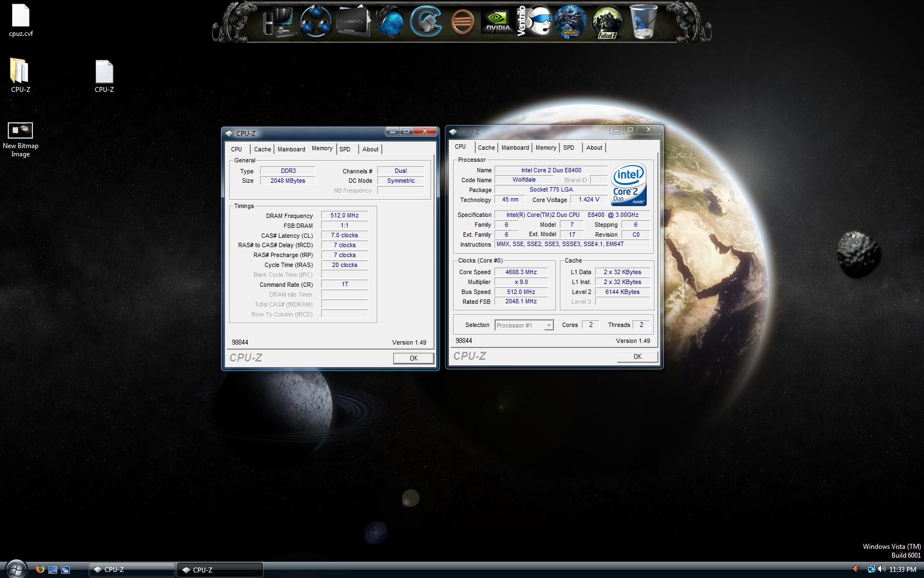This screenshot has height=578, width=924.
Task: Open the volume tray icon
Action: [882, 569]
